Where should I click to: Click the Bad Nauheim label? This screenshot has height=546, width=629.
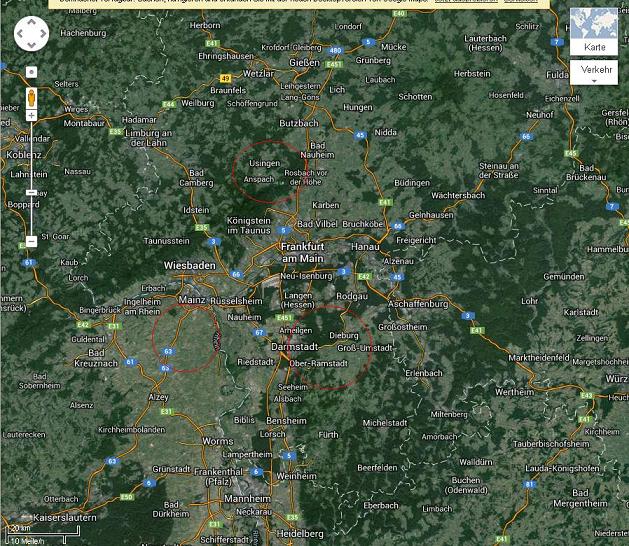coord(317,150)
